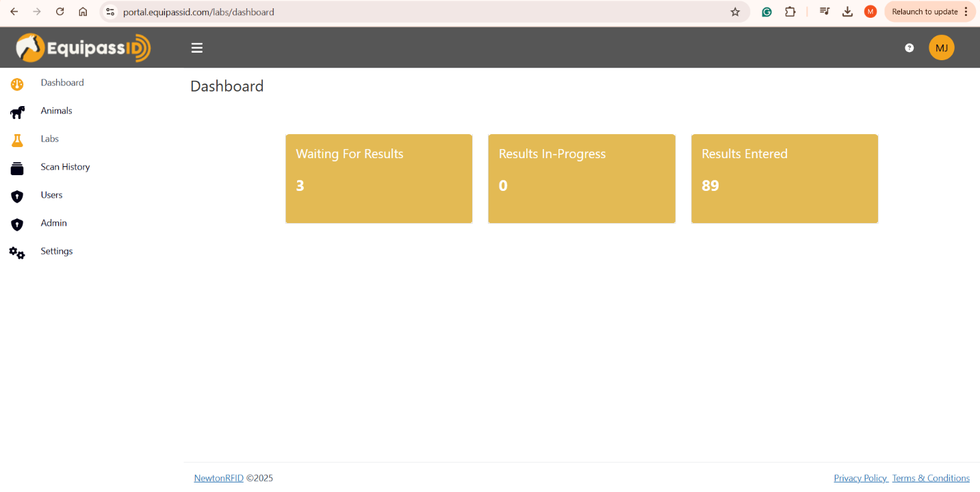Bookmark this page with star icon
980x492 pixels.
pyautogui.click(x=735, y=12)
